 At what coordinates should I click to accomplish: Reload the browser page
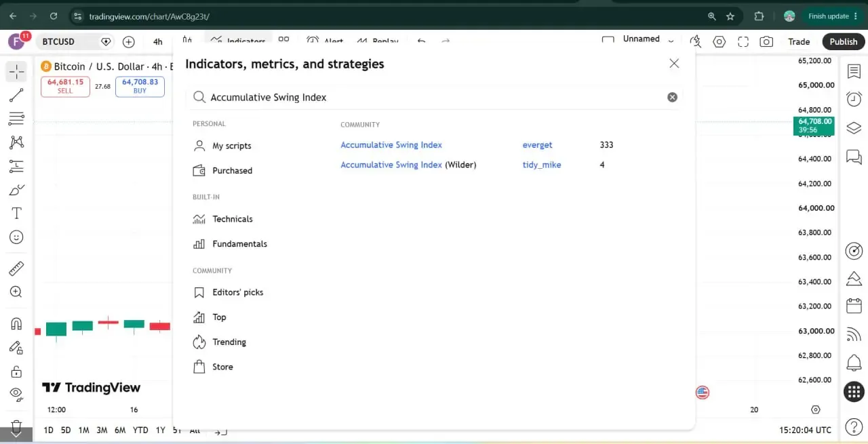tap(54, 16)
